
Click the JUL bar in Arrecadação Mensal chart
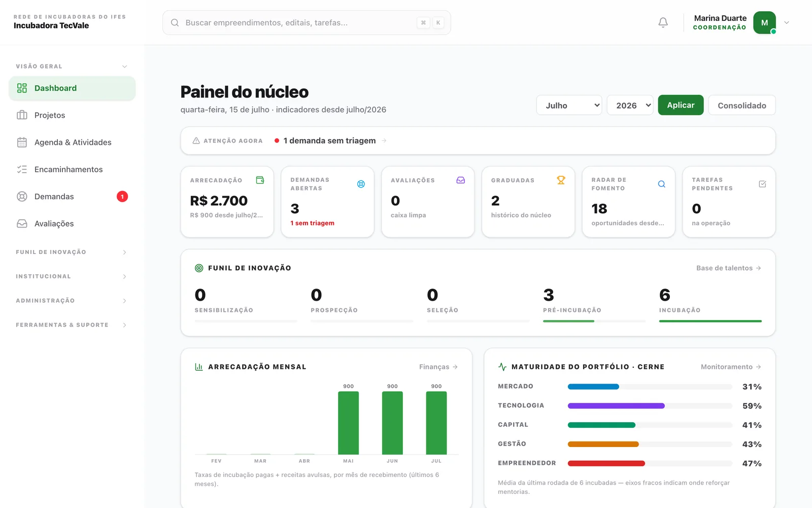tap(436, 423)
